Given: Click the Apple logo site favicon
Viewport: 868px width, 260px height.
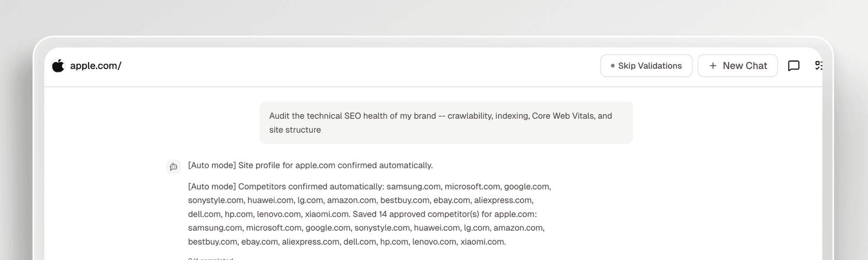Looking at the screenshot, I should coord(59,65).
